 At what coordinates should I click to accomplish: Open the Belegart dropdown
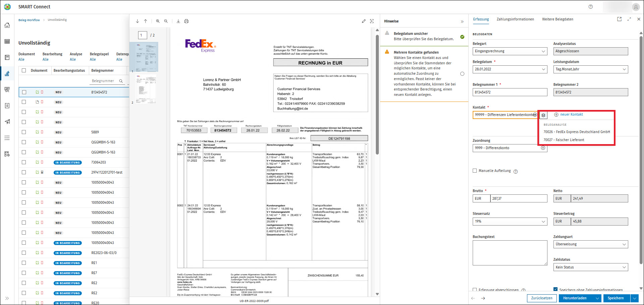pos(510,51)
